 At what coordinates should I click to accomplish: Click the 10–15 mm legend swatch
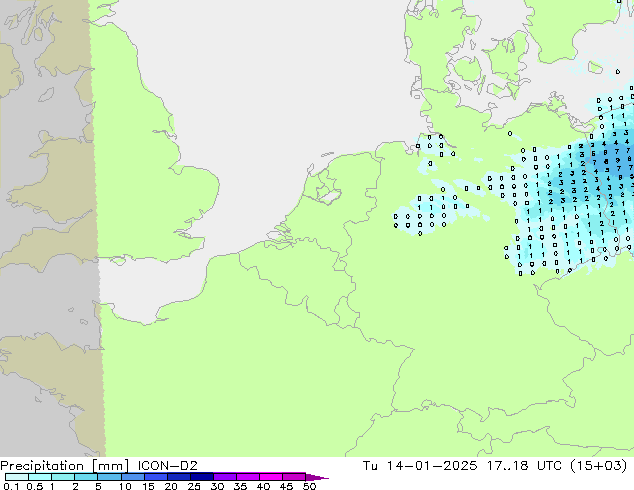point(133,477)
